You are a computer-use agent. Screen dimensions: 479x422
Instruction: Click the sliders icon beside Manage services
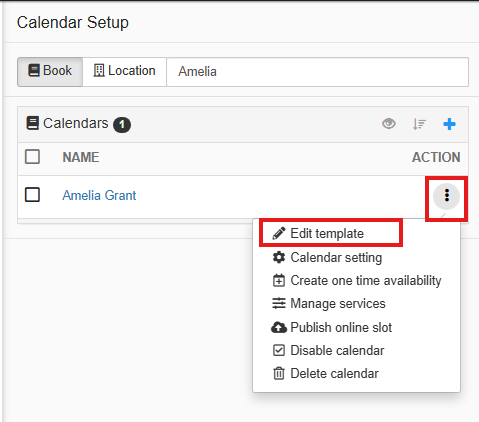tap(279, 303)
